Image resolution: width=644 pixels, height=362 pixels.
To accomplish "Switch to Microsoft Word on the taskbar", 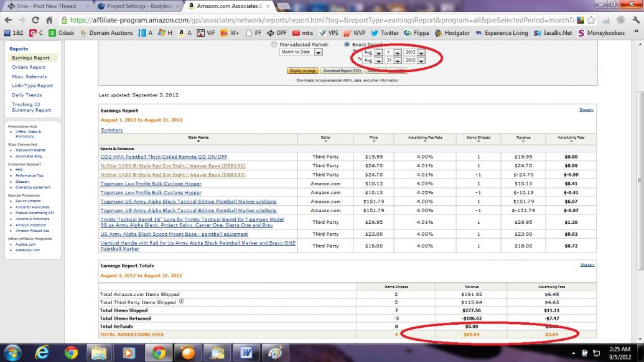I will pyautogui.click(x=246, y=353).
